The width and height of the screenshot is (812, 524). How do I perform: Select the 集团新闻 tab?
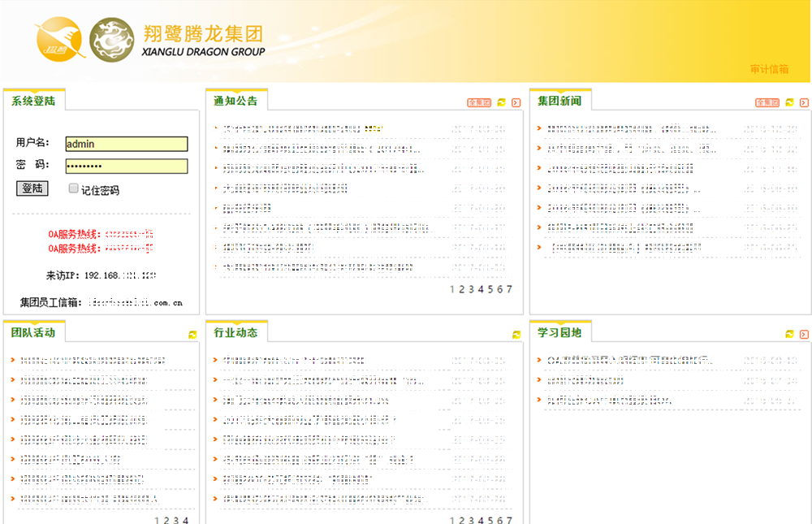point(559,101)
